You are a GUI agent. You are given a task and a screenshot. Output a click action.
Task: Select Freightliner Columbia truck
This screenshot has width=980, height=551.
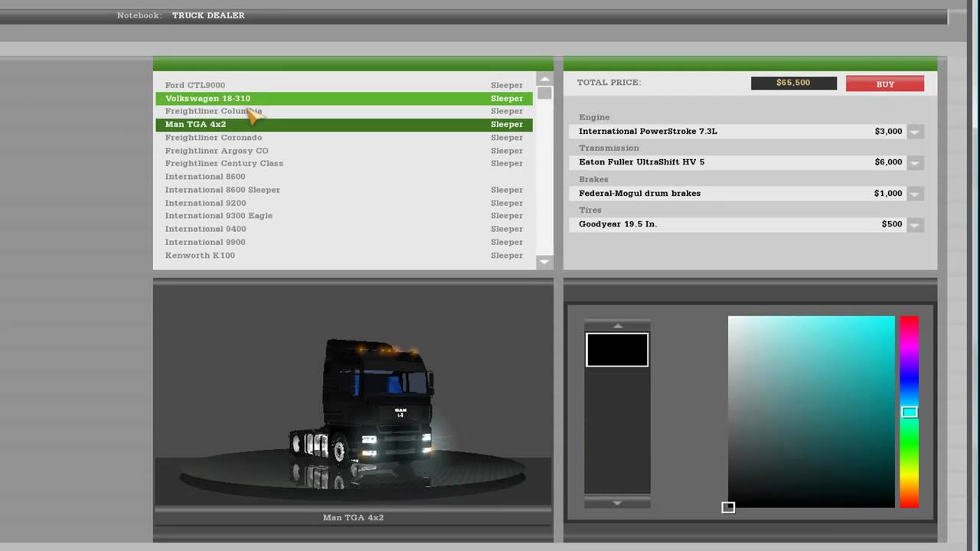click(x=344, y=111)
